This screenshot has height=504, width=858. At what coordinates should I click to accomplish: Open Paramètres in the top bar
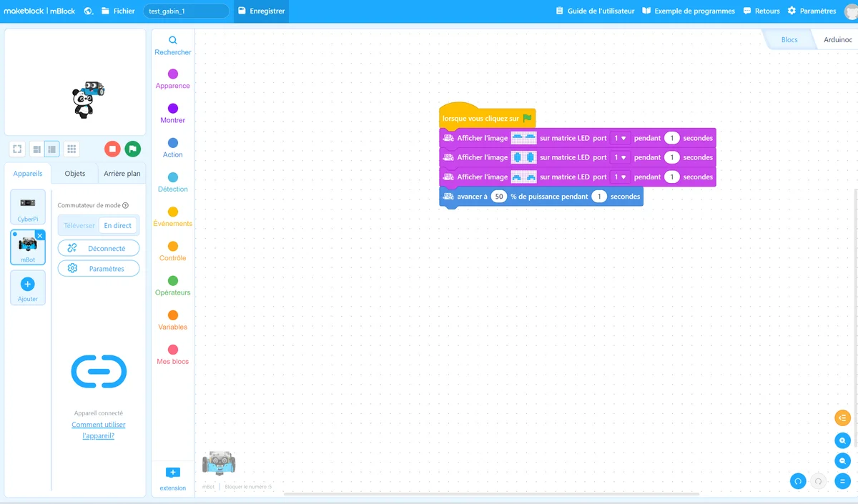tap(812, 11)
